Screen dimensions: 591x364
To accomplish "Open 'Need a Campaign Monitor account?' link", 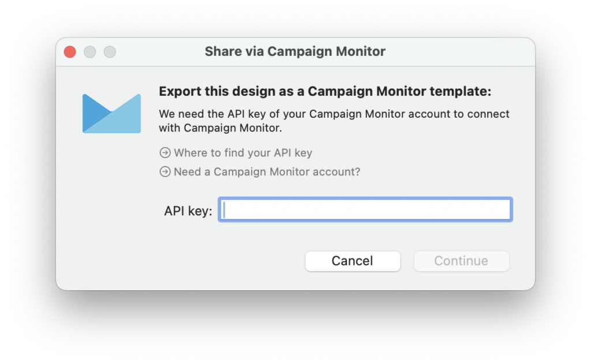I will coord(267,172).
